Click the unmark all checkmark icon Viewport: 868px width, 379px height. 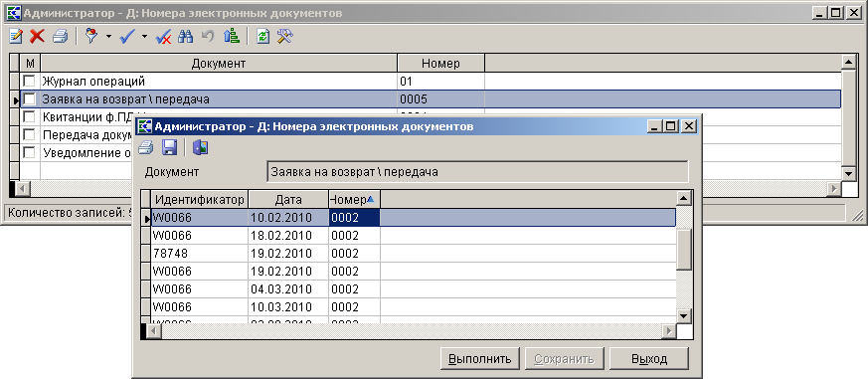[164, 37]
